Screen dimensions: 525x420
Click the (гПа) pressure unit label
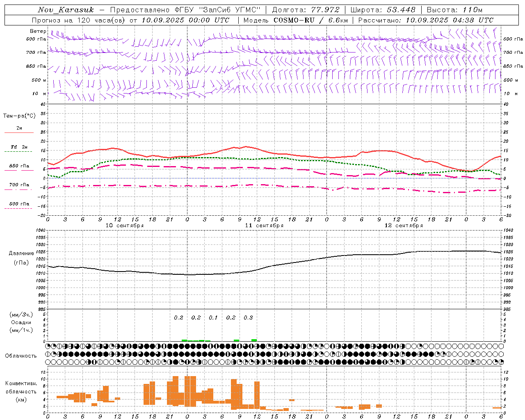point(21,263)
